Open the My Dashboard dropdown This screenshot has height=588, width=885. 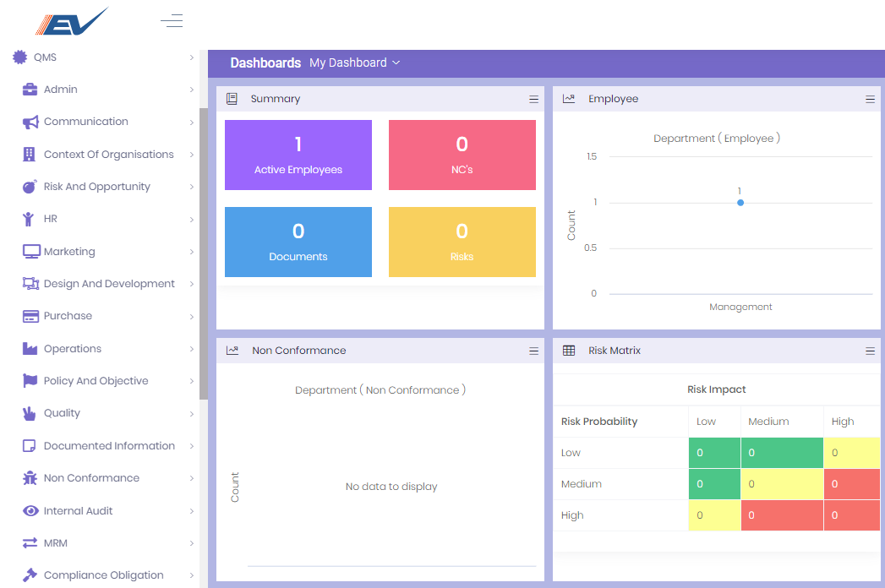click(354, 63)
